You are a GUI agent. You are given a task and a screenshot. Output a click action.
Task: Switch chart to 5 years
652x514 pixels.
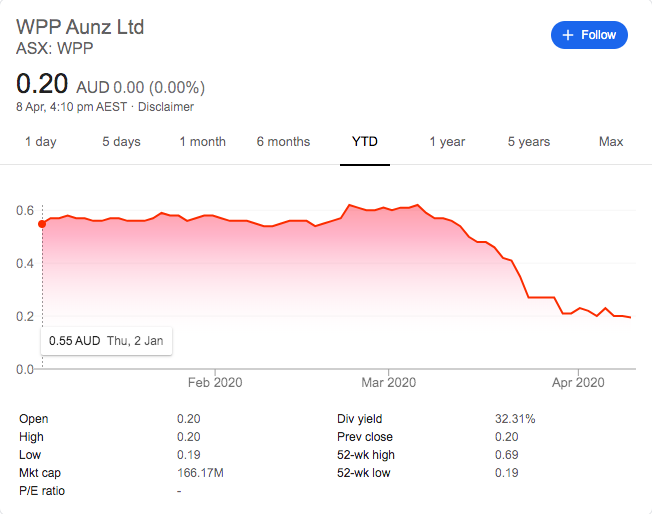[x=528, y=142]
